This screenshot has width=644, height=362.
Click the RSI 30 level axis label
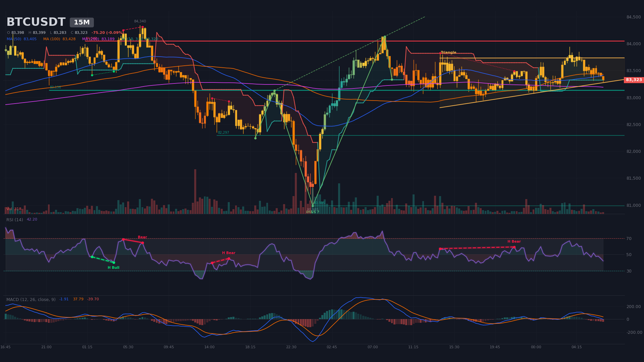[629, 271]
